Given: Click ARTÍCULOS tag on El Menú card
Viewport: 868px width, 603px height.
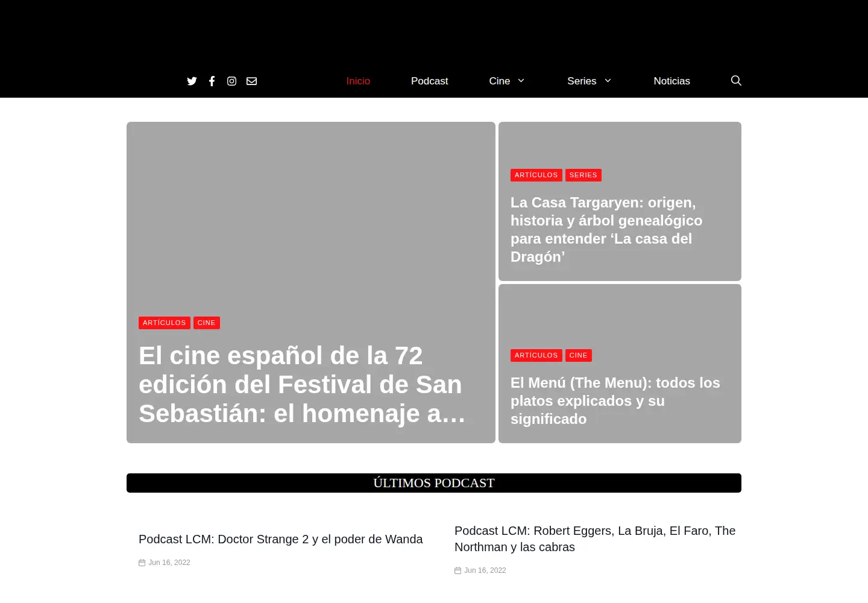Looking at the screenshot, I should (536, 356).
